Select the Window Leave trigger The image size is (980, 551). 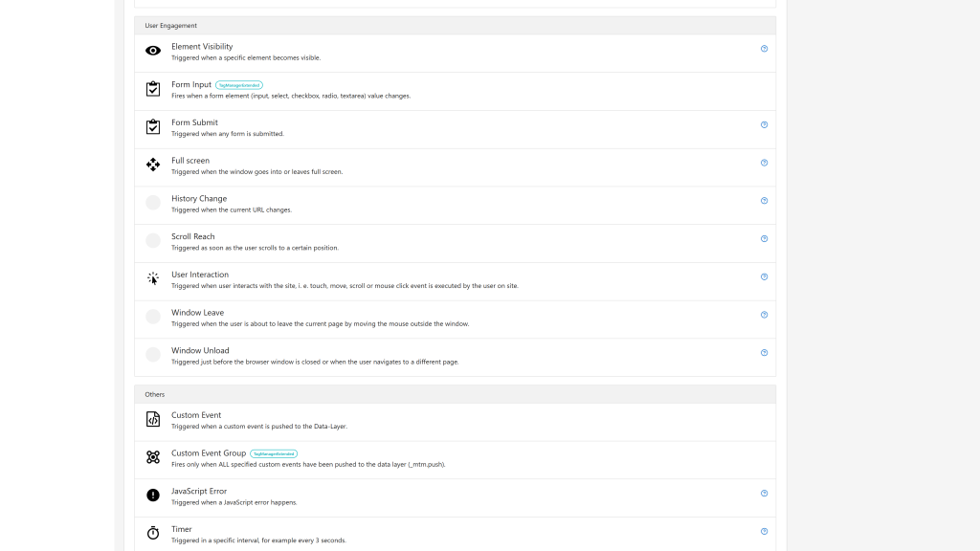click(455, 320)
